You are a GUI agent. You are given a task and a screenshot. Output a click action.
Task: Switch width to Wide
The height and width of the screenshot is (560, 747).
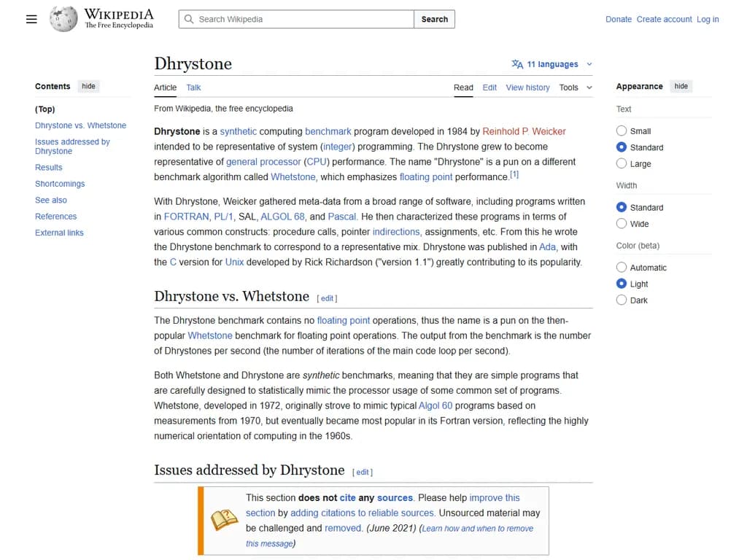(622, 224)
